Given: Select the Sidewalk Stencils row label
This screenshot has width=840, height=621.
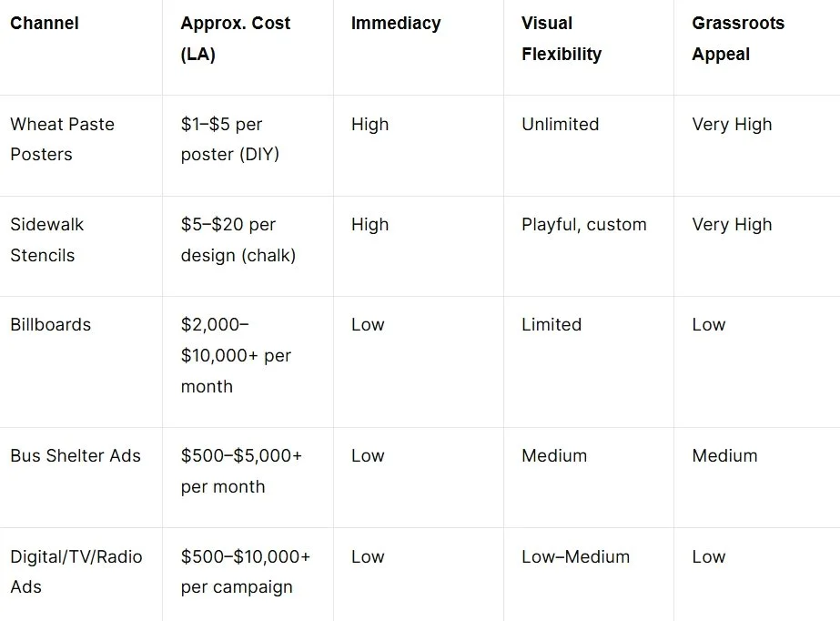Looking at the screenshot, I should pos(47,239).
